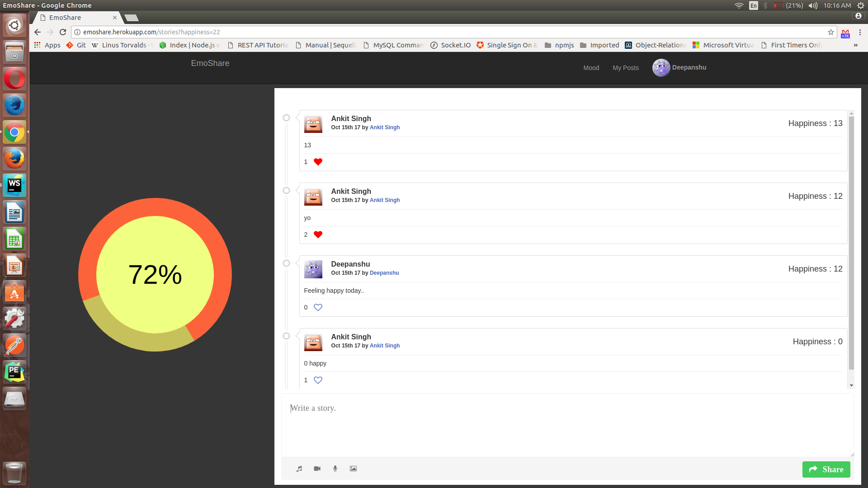Expand the hidden bookmarks overflow chevron
The height and width of the screenshot is (488, 868).
tap(856, 45)
